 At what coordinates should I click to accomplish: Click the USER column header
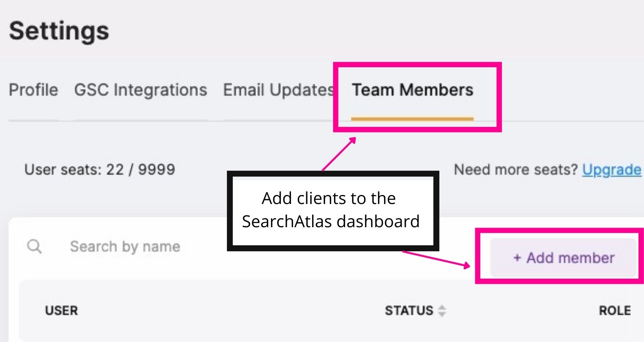point(61,311)
